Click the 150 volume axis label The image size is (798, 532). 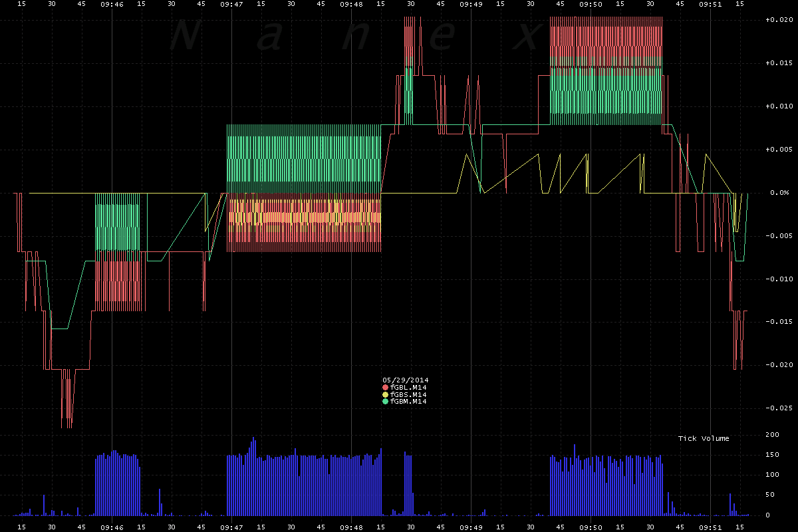tap(772, 455)
